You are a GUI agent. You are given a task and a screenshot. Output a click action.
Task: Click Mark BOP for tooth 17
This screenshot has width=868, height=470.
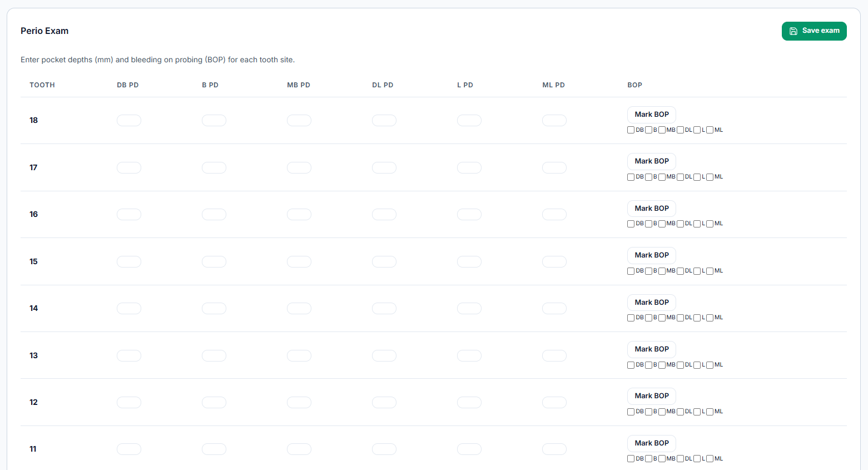652,161
